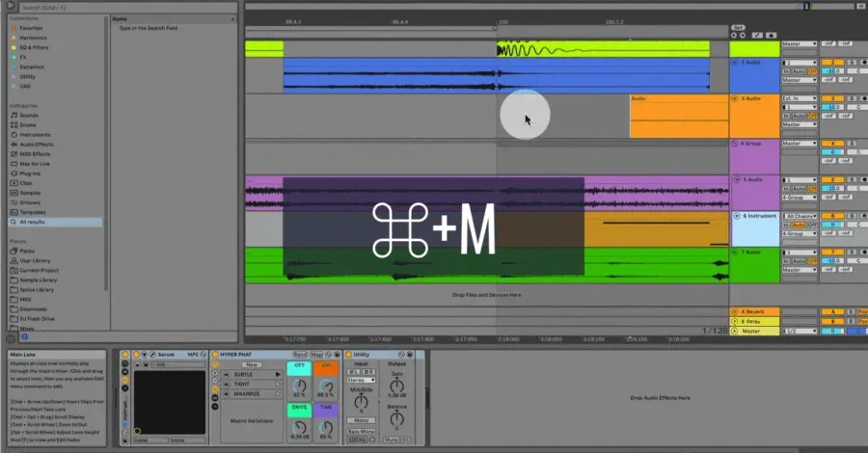Open the Stereo mode dropdown in Utility

click(x=361, y=380)
